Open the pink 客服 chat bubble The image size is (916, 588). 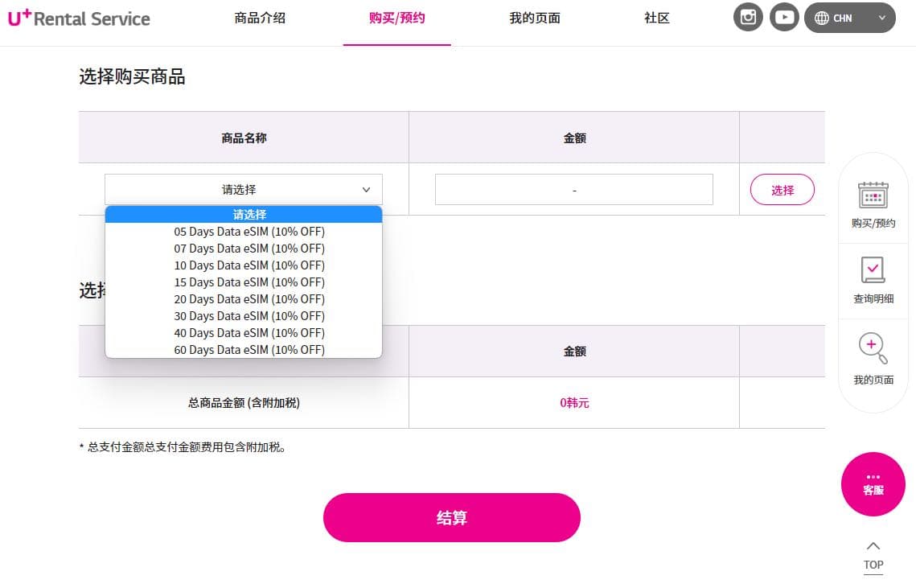(x=873, y=484)
